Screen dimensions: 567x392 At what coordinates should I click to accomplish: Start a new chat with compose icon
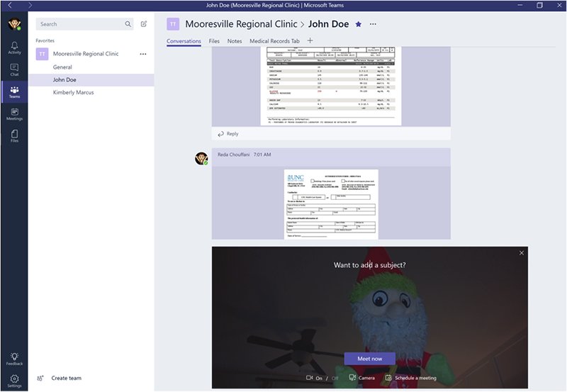pos(144,24)
